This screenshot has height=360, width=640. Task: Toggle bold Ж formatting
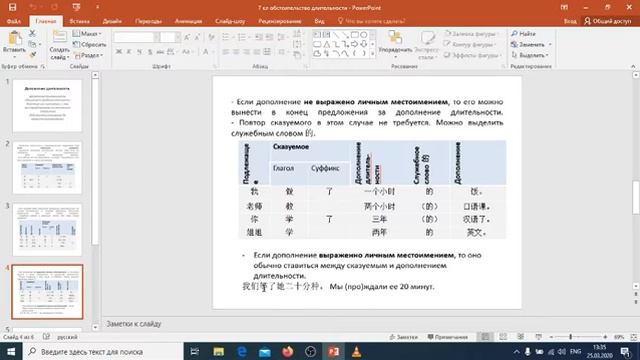[x=119, y=52]
